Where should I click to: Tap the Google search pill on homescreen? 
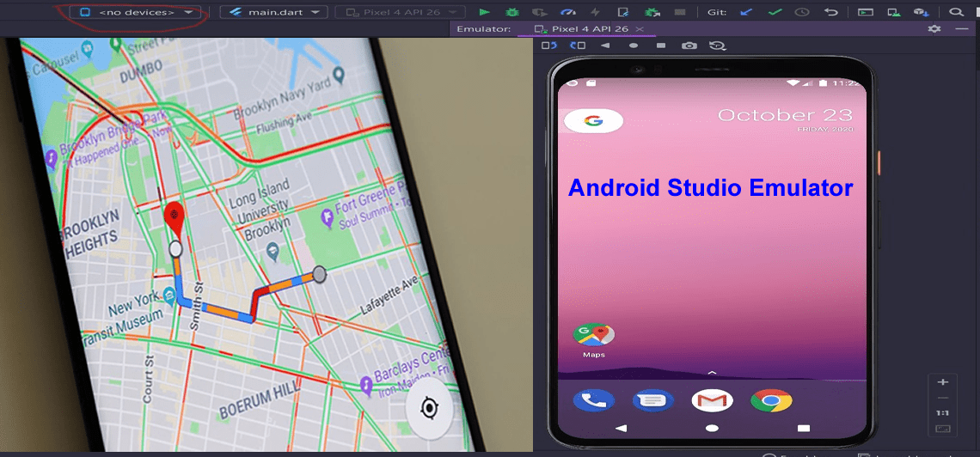pyautogui.click(x=593, y=121)
